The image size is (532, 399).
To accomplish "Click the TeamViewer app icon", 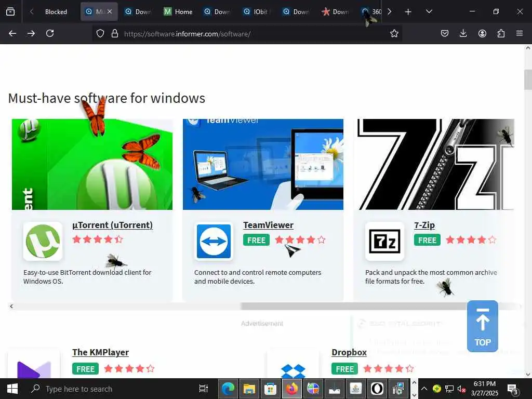I will (x=214, y=241).
